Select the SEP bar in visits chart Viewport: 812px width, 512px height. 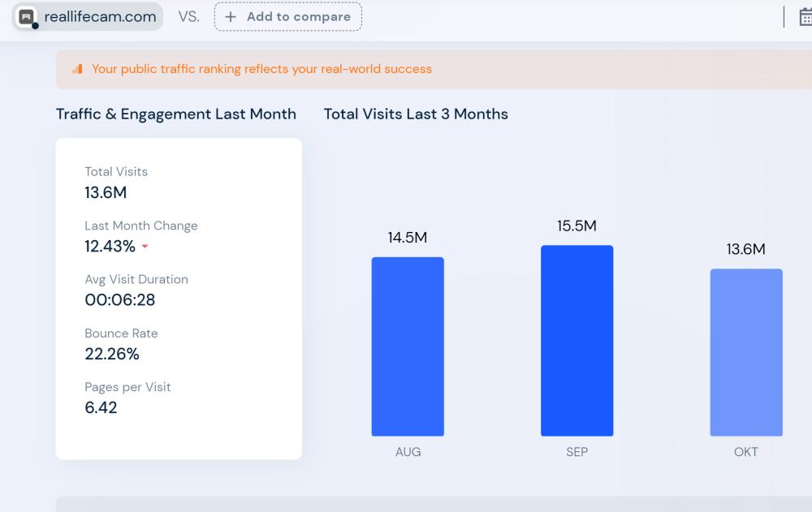[x=577, y=341]
